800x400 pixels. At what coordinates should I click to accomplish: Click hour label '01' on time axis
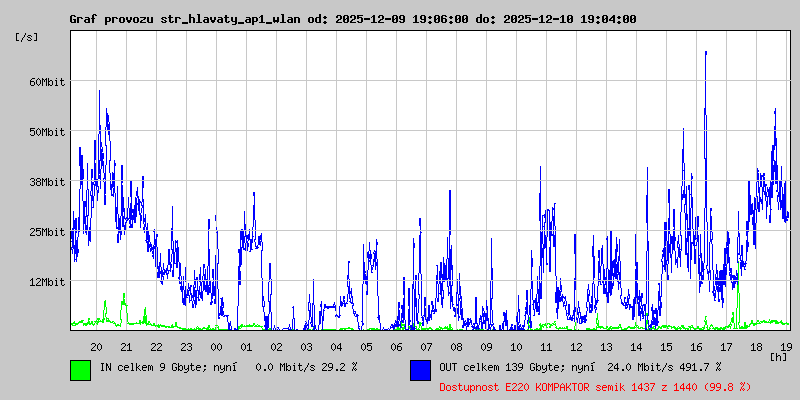point(246,347)
